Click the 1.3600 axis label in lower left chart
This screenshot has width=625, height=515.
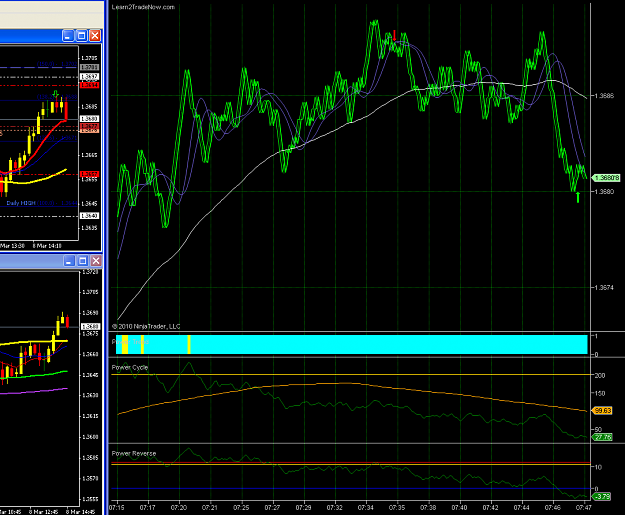pos(90,437)
